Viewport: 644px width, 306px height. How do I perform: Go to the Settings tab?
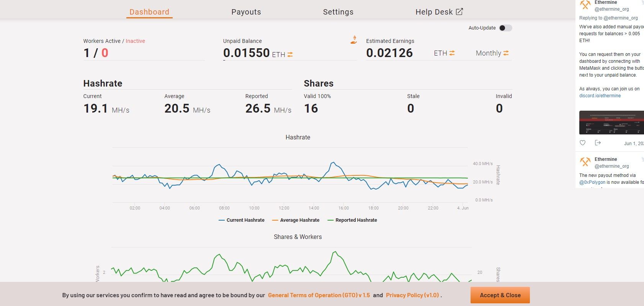click(x=338, y=12)
